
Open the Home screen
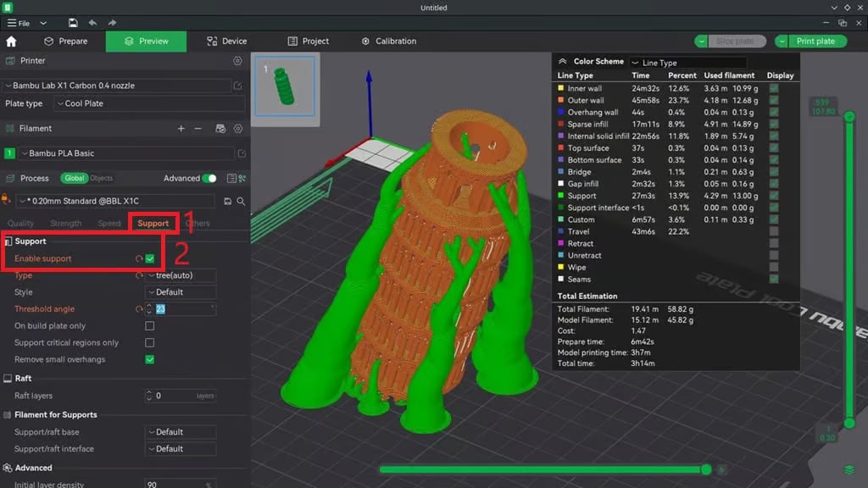tap(12, 40)
